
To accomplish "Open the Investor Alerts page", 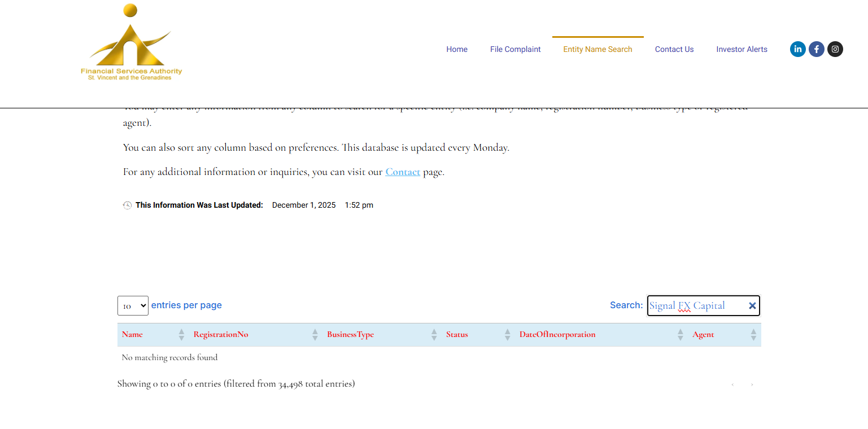I will point(741,50).
